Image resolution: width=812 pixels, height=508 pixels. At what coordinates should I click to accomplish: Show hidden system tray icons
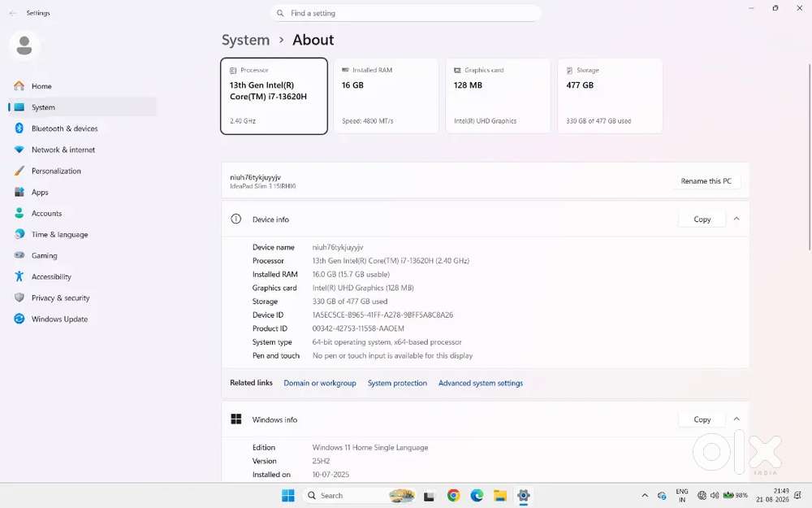point(645,496)
